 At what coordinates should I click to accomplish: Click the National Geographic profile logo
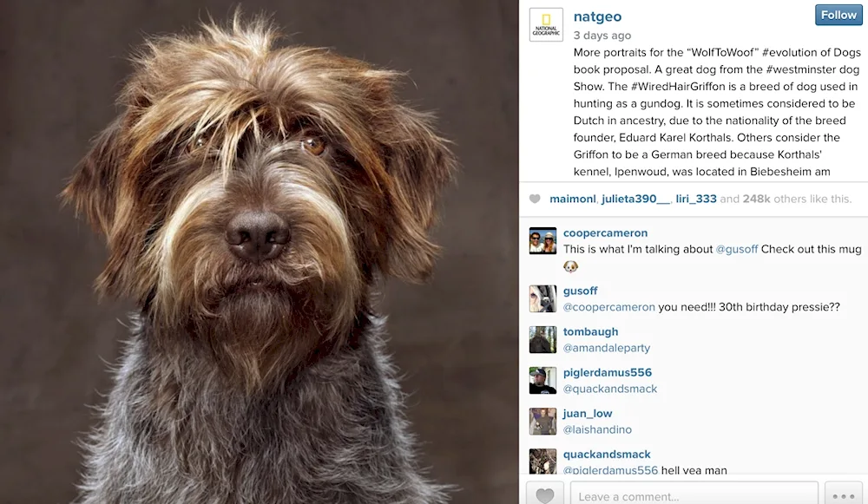click(546, 25)
